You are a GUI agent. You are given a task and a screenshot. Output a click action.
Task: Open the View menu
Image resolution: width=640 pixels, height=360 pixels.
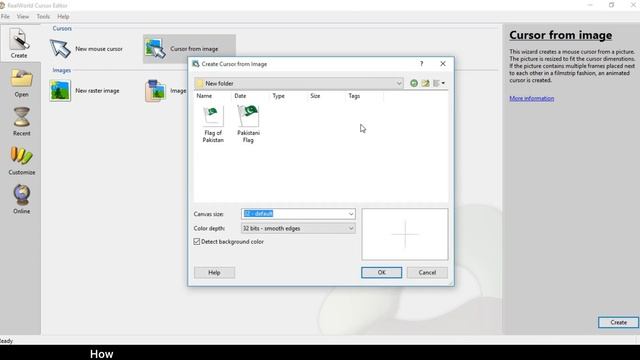tap(23, 17)
